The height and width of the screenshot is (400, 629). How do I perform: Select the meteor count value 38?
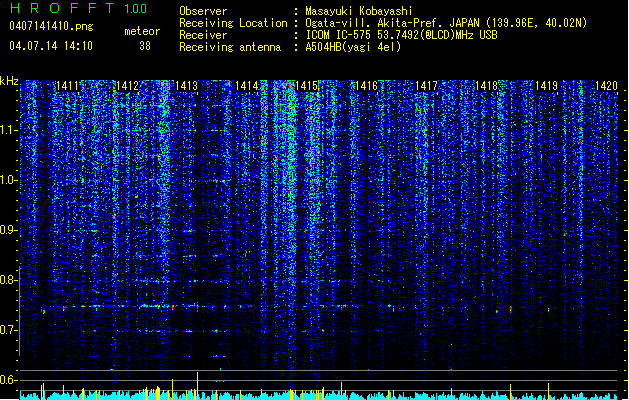tap(145, 46)
